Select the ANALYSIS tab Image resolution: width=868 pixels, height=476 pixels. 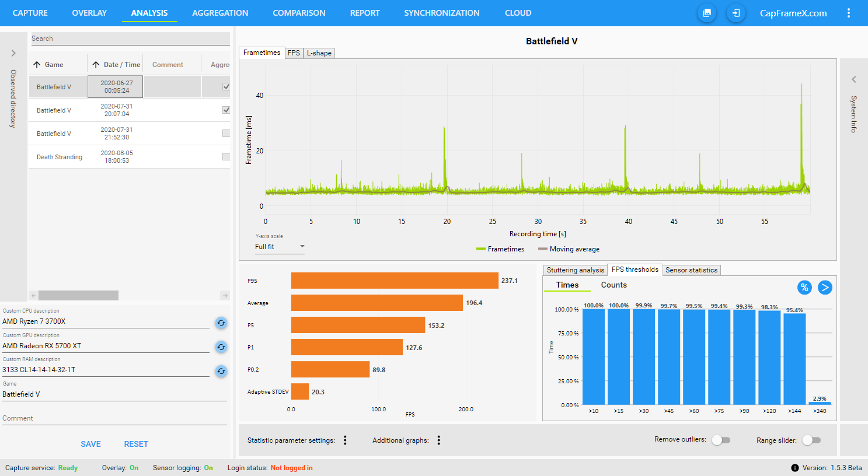click(x=149, y=13)
